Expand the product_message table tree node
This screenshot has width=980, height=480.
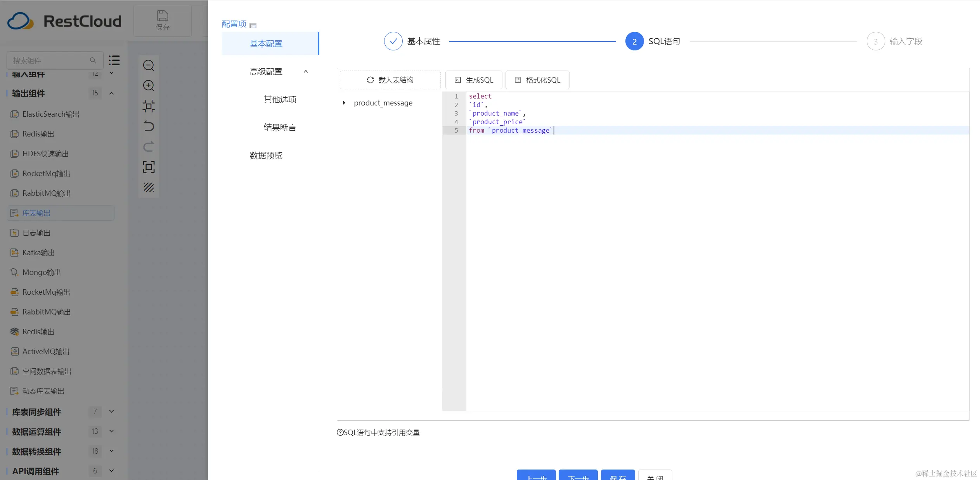344,103
